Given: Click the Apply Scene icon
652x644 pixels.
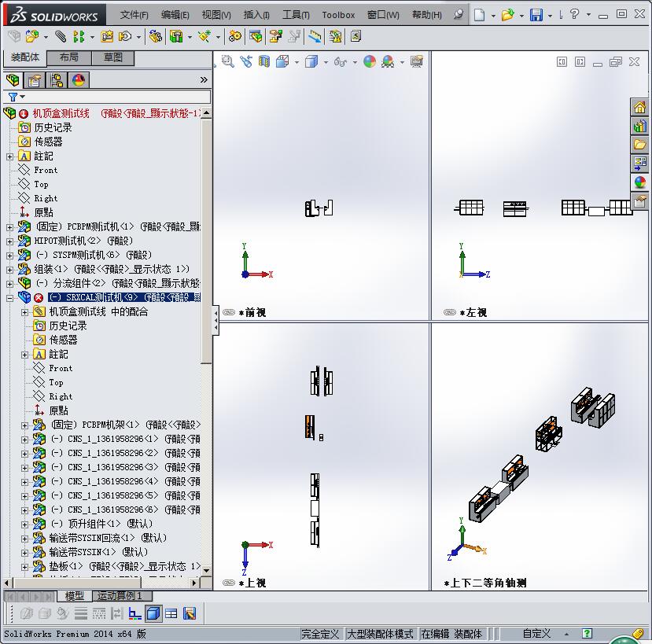Looking at the screenshot, I should click(x=388, y=61).
